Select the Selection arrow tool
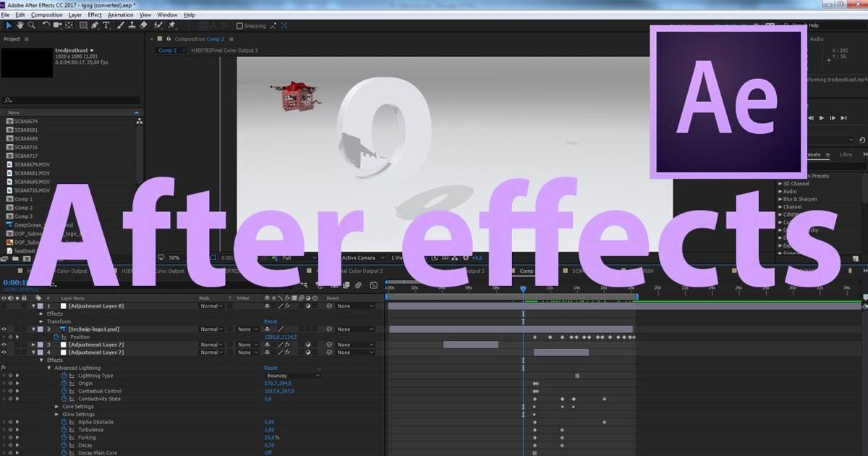The width and height of the screenshot is (868, 456). [9, 25]
